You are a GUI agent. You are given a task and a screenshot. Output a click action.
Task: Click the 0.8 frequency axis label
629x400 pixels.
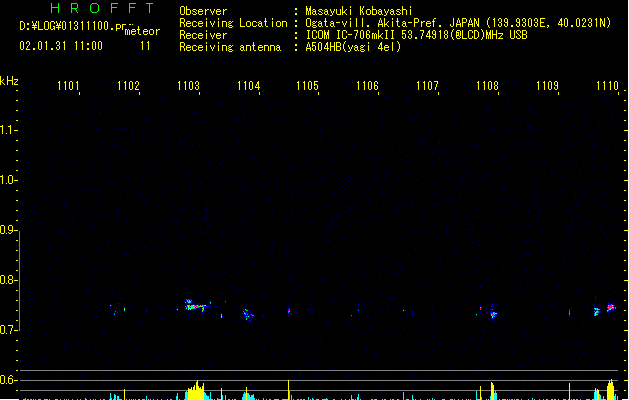coord(8,280)
